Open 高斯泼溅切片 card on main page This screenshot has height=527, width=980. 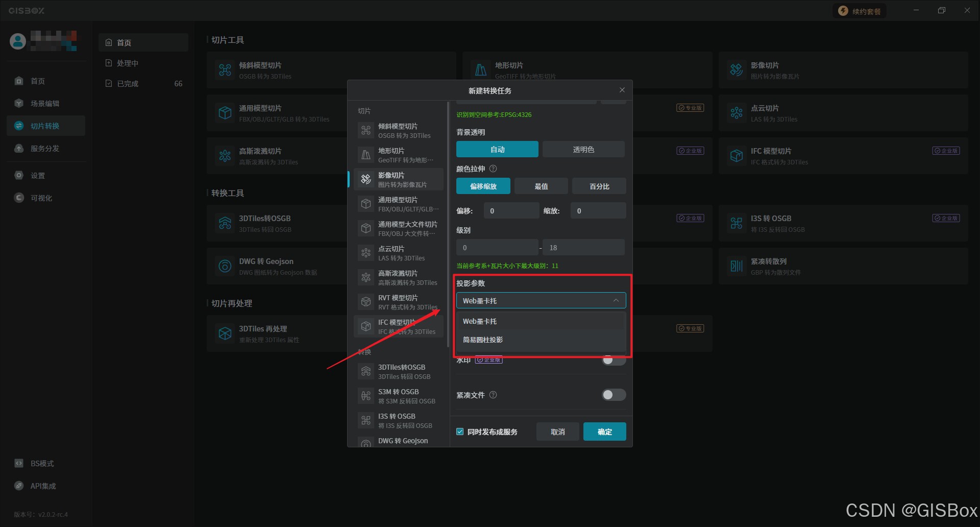click(x=277, y=156)
